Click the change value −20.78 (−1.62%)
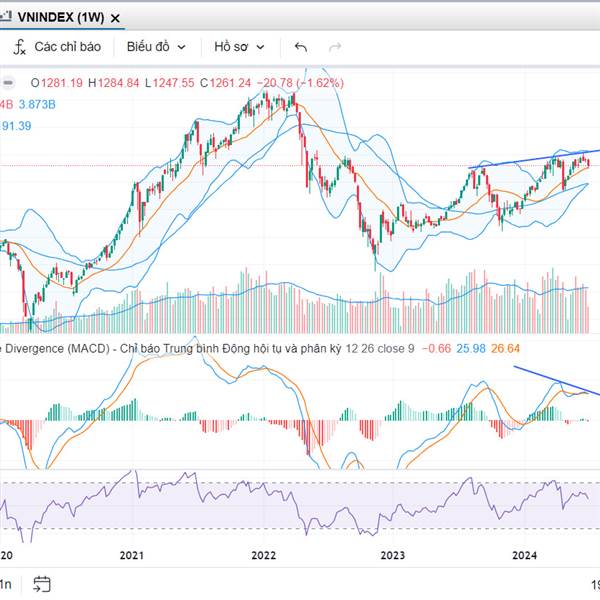 coord(300,83)
